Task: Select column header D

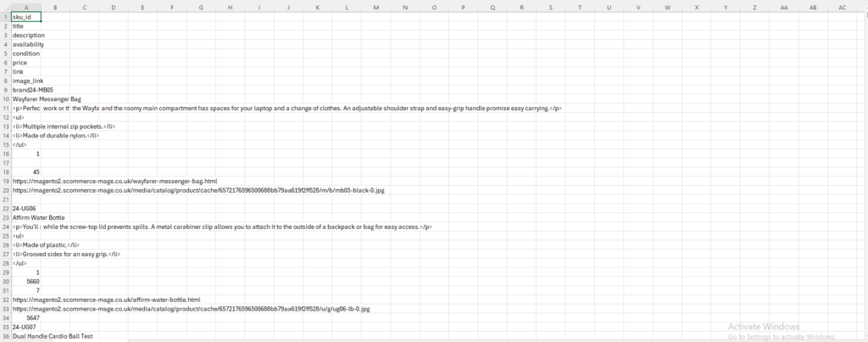Action: [113, 8]
